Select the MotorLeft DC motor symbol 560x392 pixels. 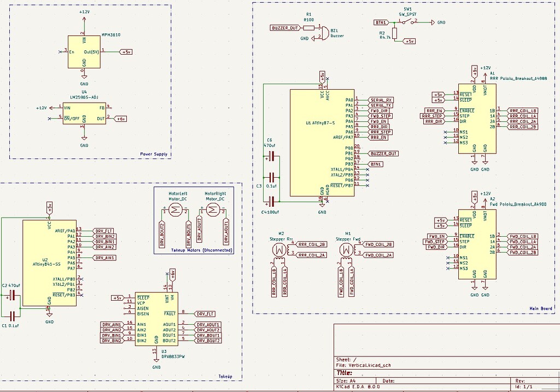(x=176, y=212)
